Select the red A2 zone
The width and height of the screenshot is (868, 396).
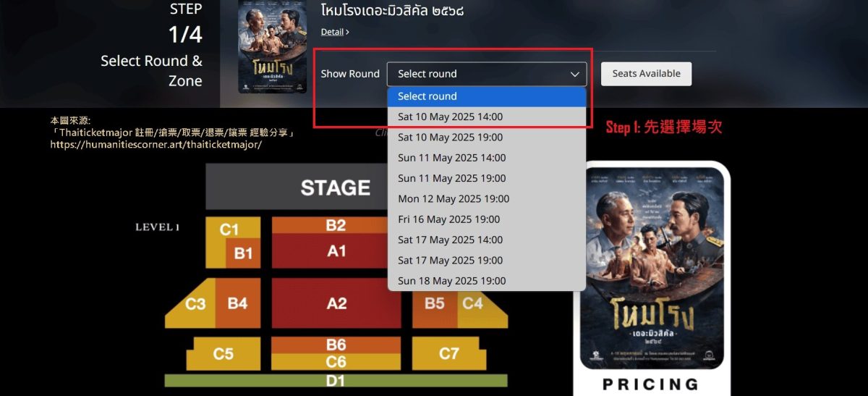click(336, 303)
